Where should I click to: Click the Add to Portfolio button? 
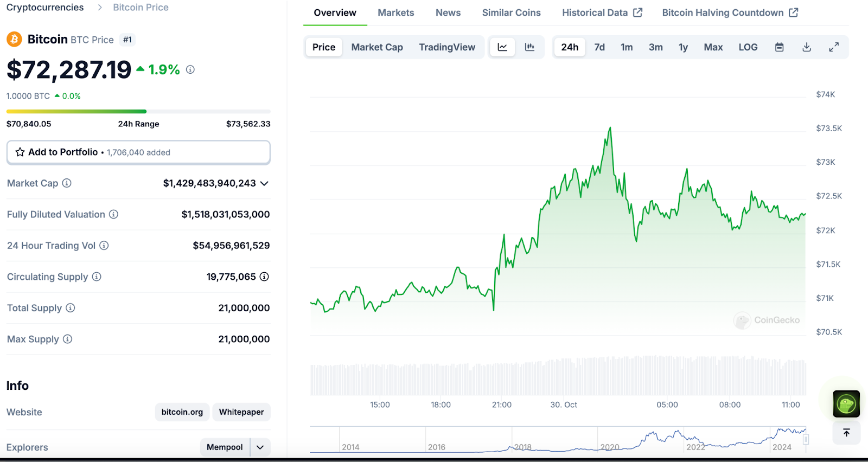point(138,152)
